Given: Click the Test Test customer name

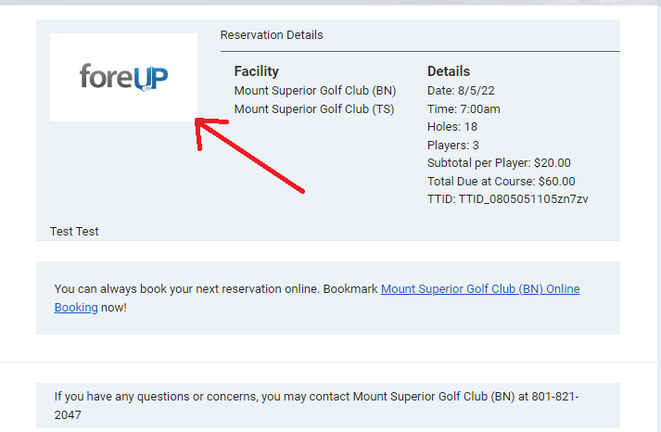Looking at the screenshot, I should [x=74, y=232].
